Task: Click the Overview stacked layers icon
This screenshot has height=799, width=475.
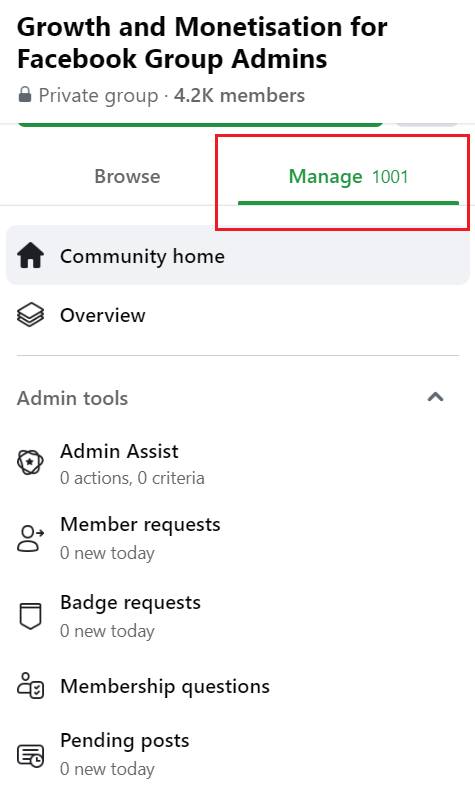Action: pos(31,315)
